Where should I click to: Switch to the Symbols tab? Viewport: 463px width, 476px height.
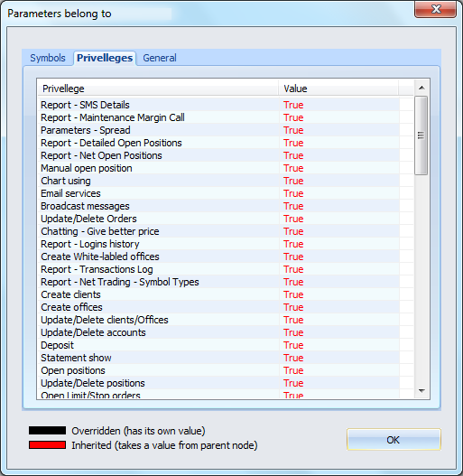tap(48, 58)
